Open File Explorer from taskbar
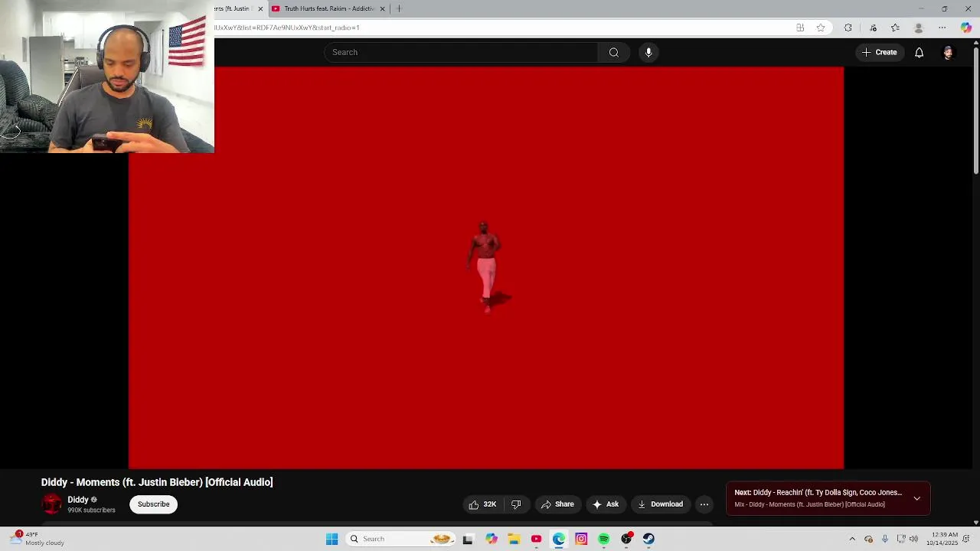 [514, 539]
